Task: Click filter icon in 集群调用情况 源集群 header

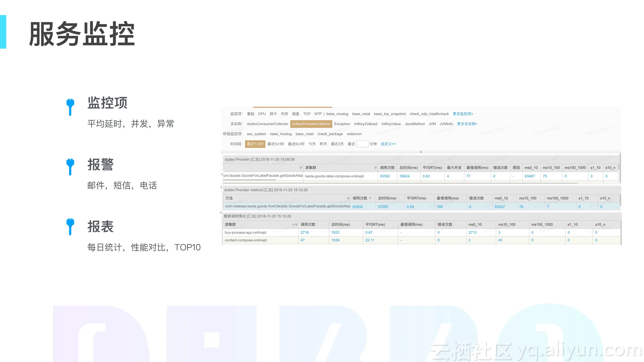Action: 296,225
